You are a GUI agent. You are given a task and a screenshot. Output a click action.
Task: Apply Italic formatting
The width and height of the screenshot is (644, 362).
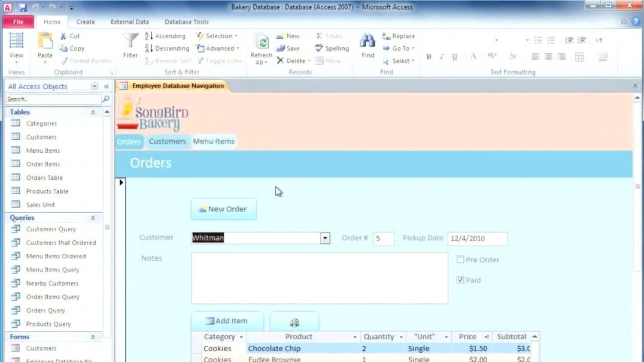[442, 57]
